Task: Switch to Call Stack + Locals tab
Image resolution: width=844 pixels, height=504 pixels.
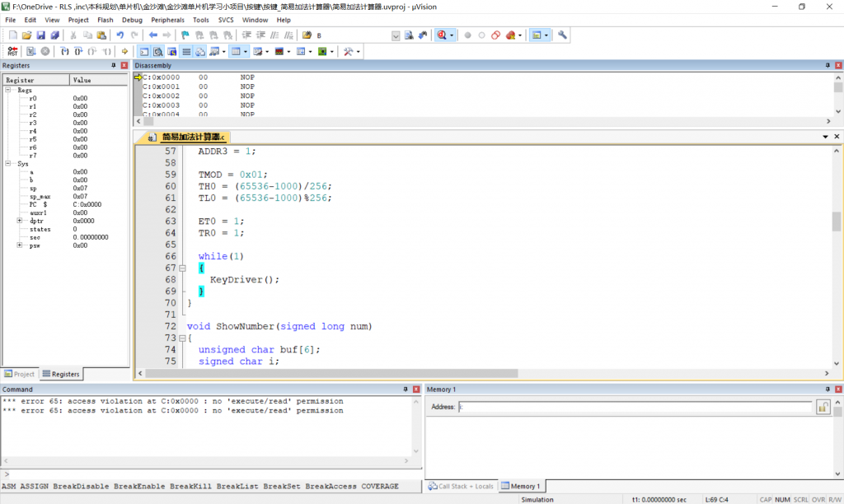Action: pos(461,486)
